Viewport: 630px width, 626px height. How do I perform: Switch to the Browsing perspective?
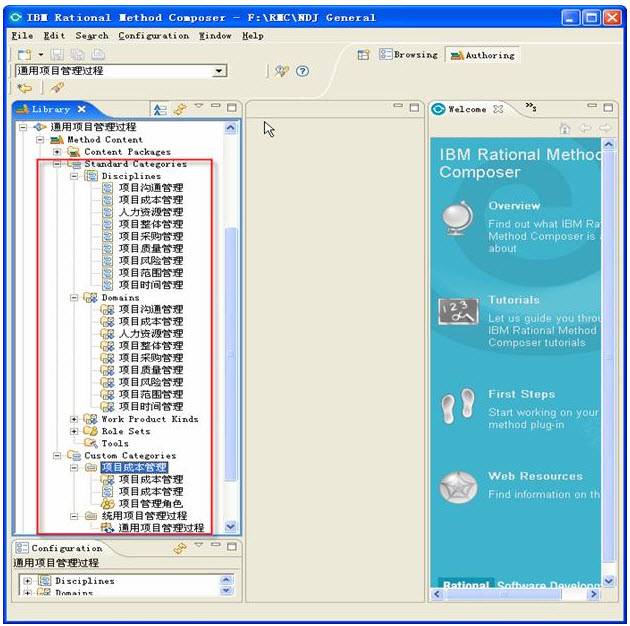408,55
